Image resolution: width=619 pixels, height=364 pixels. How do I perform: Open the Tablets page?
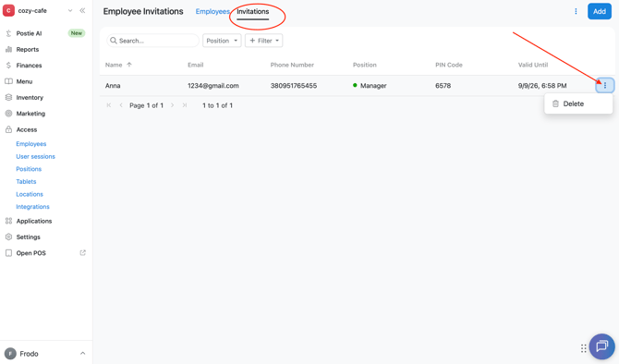click(x=26, y=182)
